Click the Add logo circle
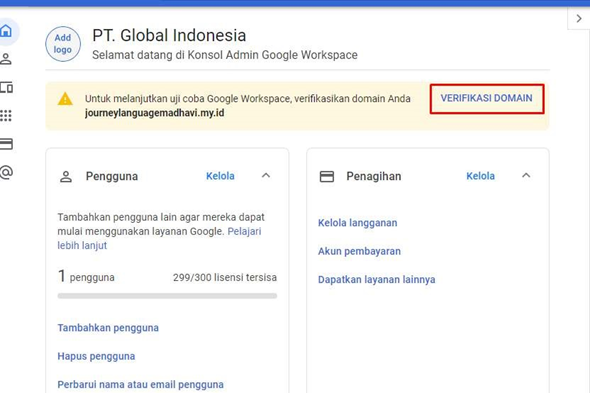The image size is (590, 393). (x=63, y=44)
